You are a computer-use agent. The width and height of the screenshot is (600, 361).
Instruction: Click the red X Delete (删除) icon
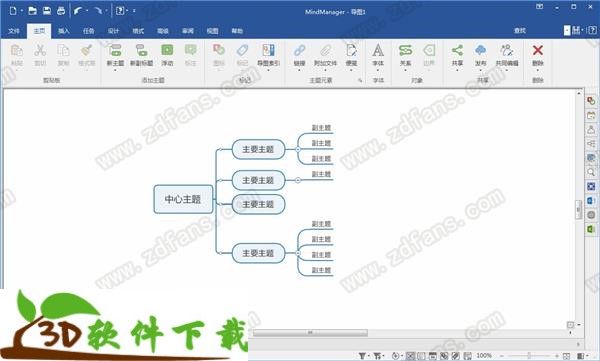click(538, 50)
